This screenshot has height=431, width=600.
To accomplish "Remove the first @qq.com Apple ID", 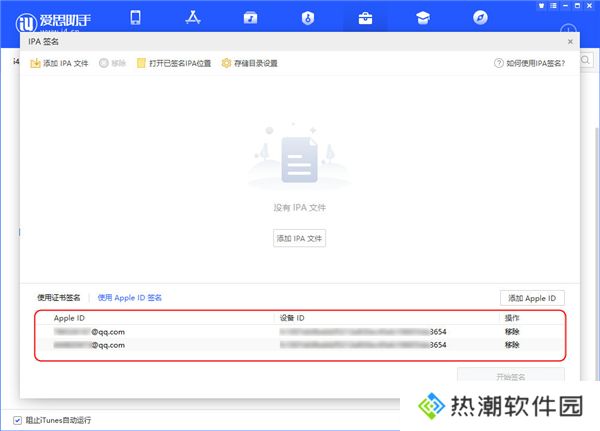I will pos(512,332).
